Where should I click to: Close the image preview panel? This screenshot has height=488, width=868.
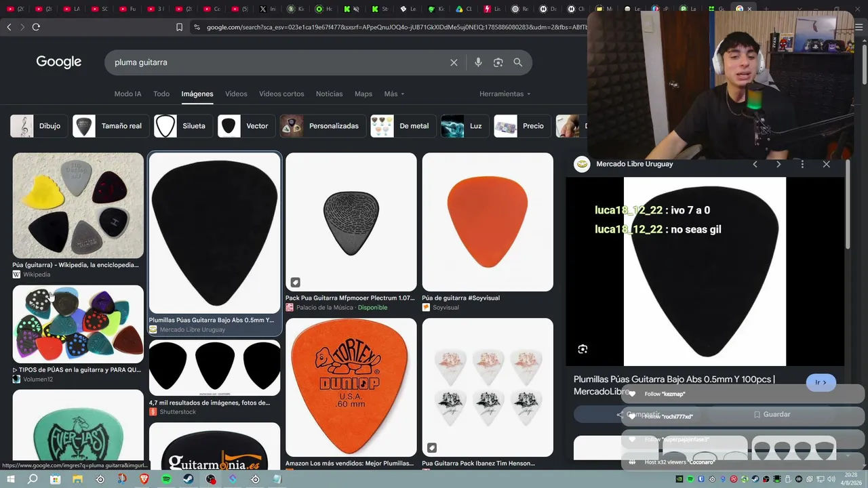[826, 164]
